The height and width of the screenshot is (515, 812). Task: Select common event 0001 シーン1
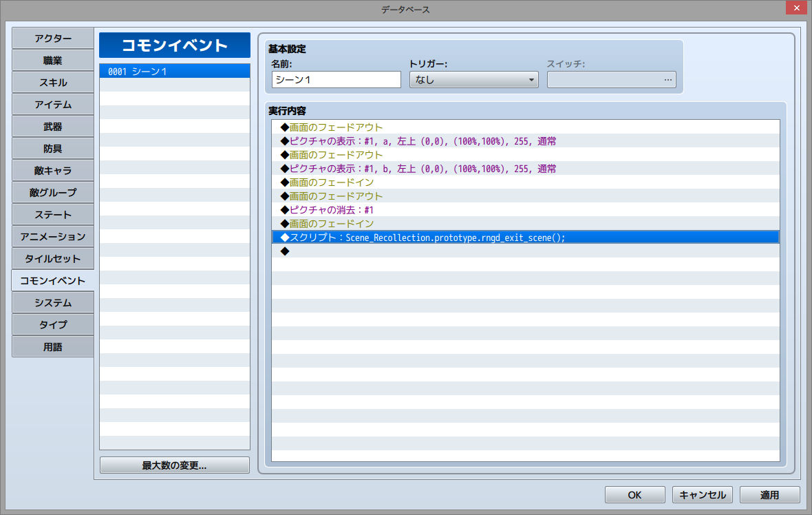[175, 72]
